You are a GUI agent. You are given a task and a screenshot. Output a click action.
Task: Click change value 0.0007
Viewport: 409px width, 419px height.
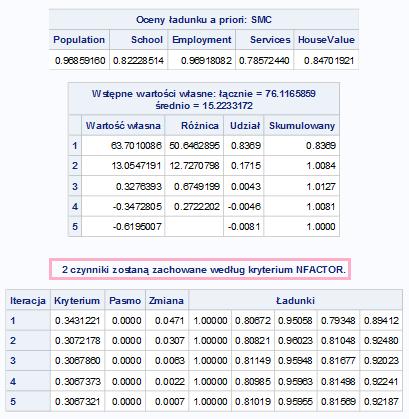click(170, 402)
